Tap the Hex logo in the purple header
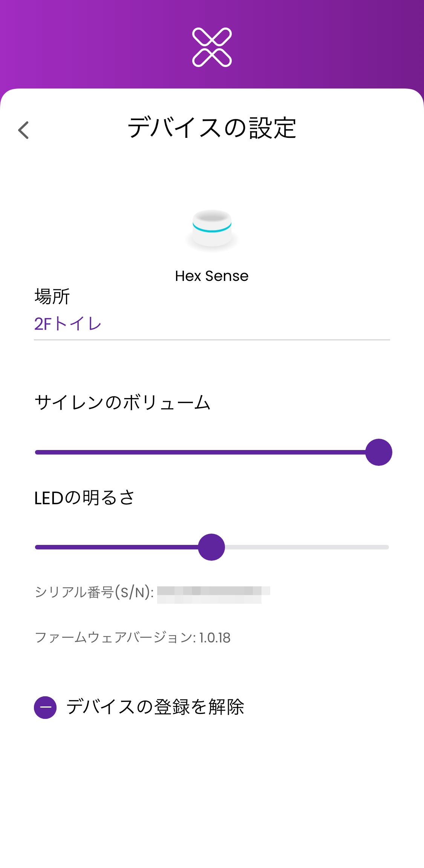The width and height of the screenshot is (424, 868). [x=212, y=47]
